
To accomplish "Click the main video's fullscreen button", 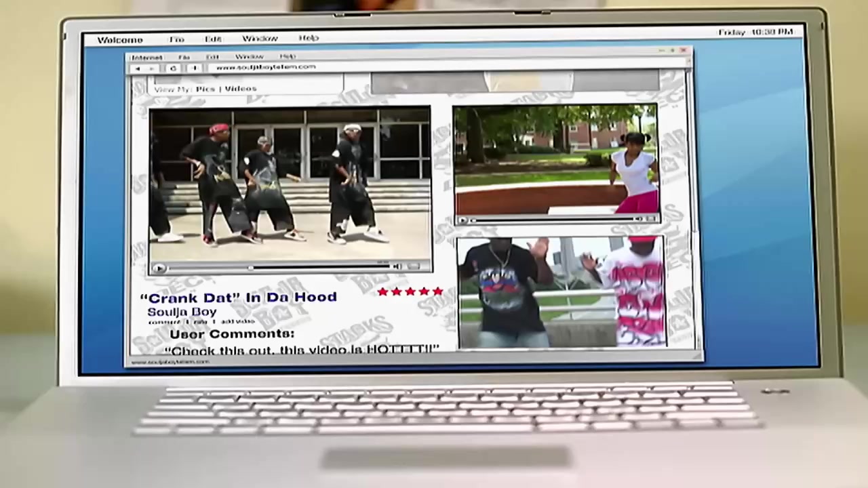I will click(x=415, y=267).
